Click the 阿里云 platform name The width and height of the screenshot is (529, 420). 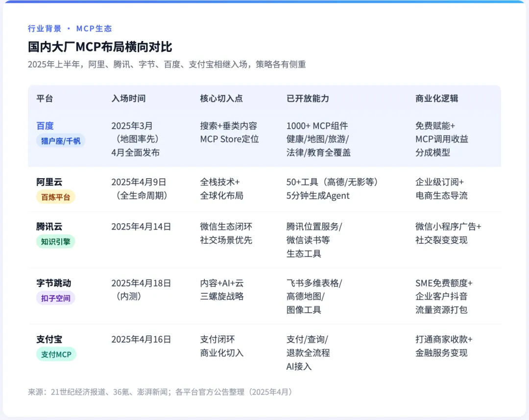pos(49,182)
